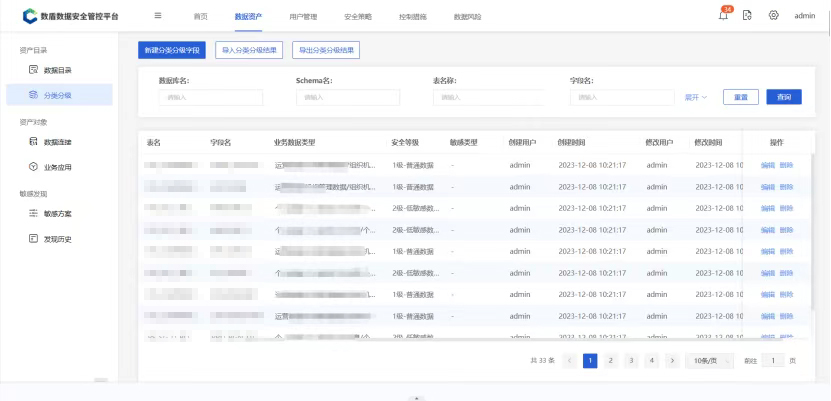Screen dimensions: 831x401
Task: Open notifications bell with 34 badge
Action: [723, 15]
